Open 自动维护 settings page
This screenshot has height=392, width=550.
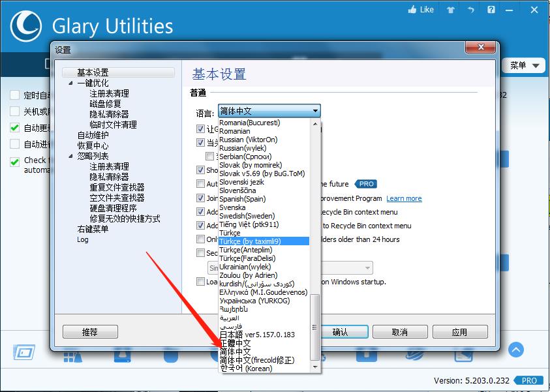click(93, 135)
